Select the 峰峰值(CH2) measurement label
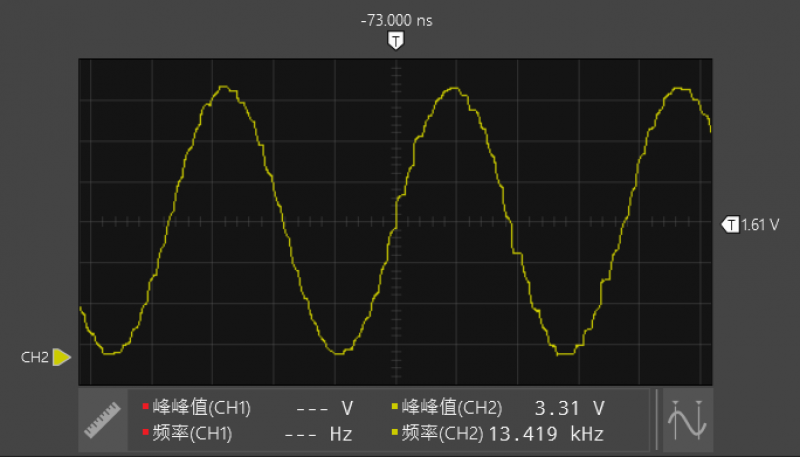This screenshot has width=800, height=457. tap(452, 408)
